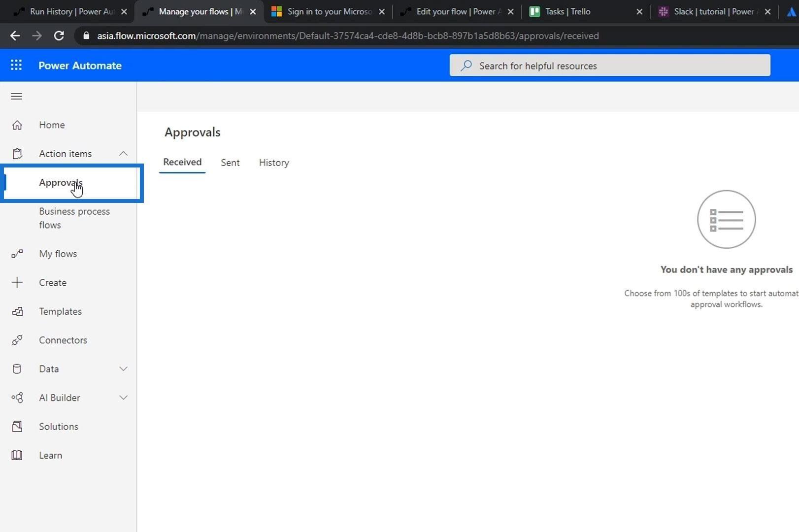Open the Solutions page
Screen dimensions: 799x532
59,427
